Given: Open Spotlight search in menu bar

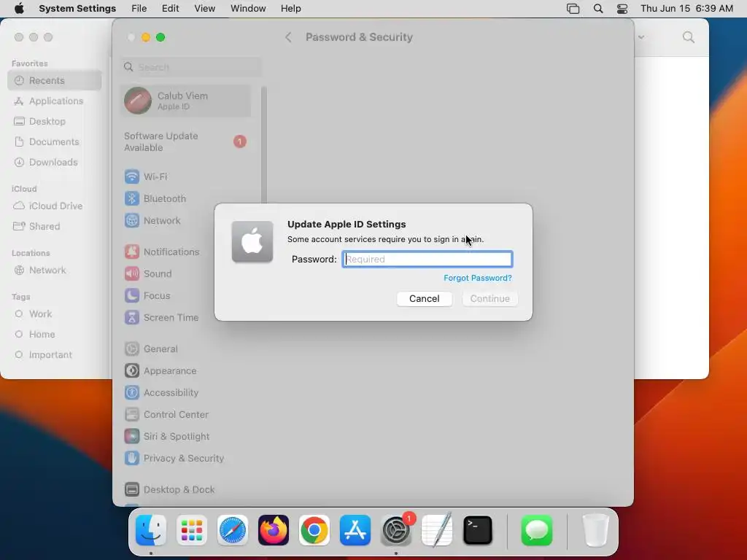Looking at the screenshot, I should pyautogui.click(x=598, y=9).
